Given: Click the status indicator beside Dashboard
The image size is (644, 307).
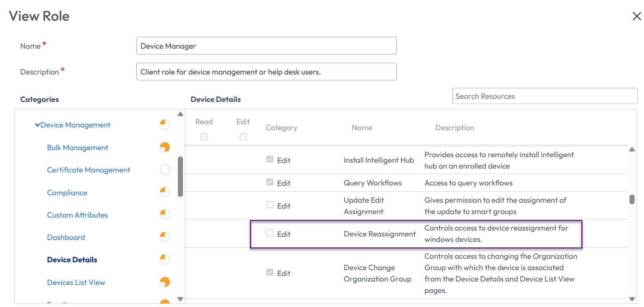Looking at the screenshot, I should point(165,237).
